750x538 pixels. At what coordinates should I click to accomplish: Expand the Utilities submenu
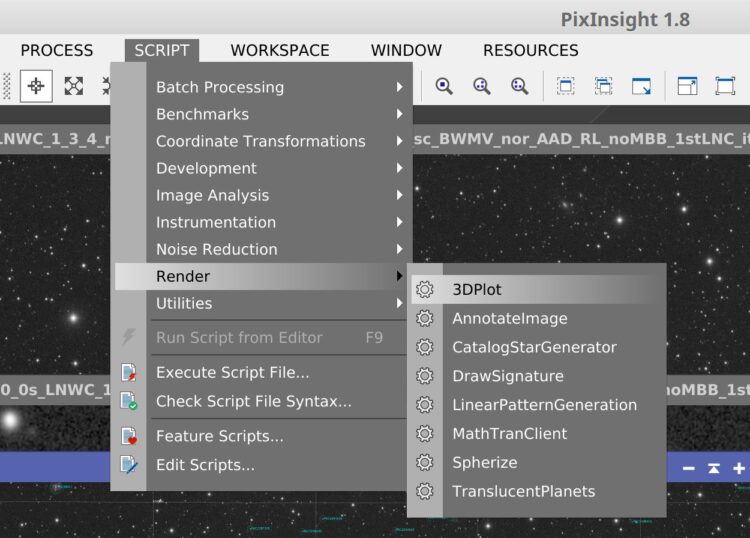coord(261,303)
